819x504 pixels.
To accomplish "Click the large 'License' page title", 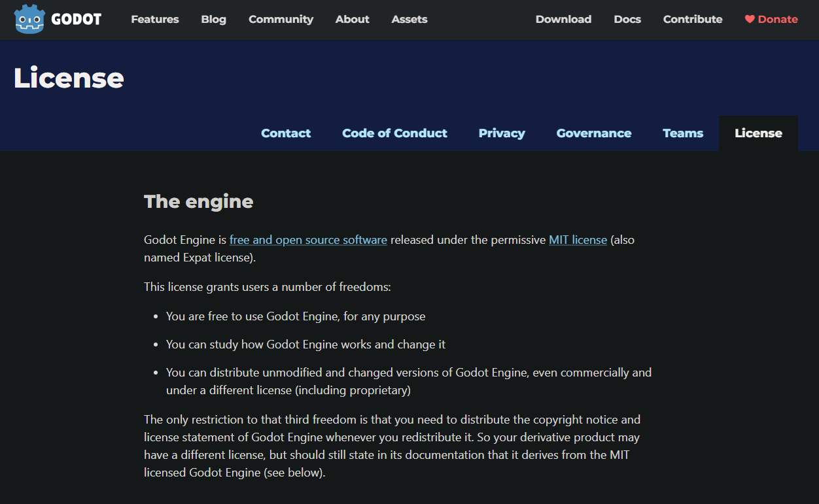I will [69, 78].
